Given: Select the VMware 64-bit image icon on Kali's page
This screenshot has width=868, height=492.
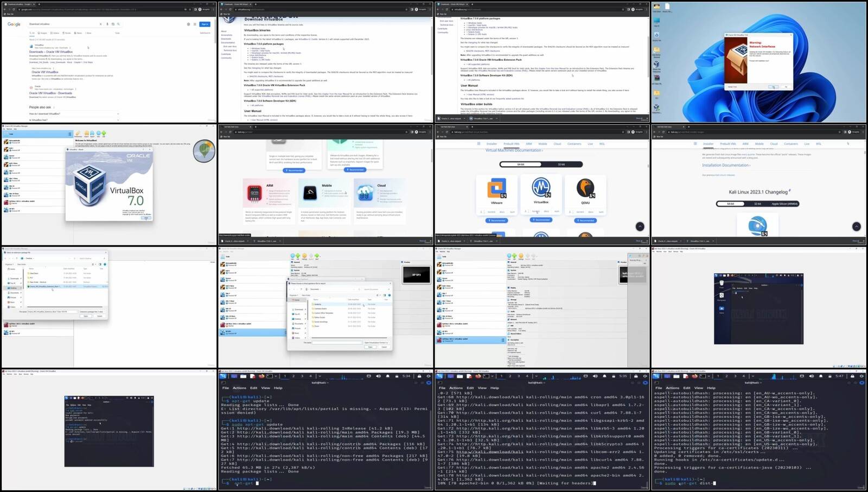Looking at the screenshot, I should coord(496,188).
